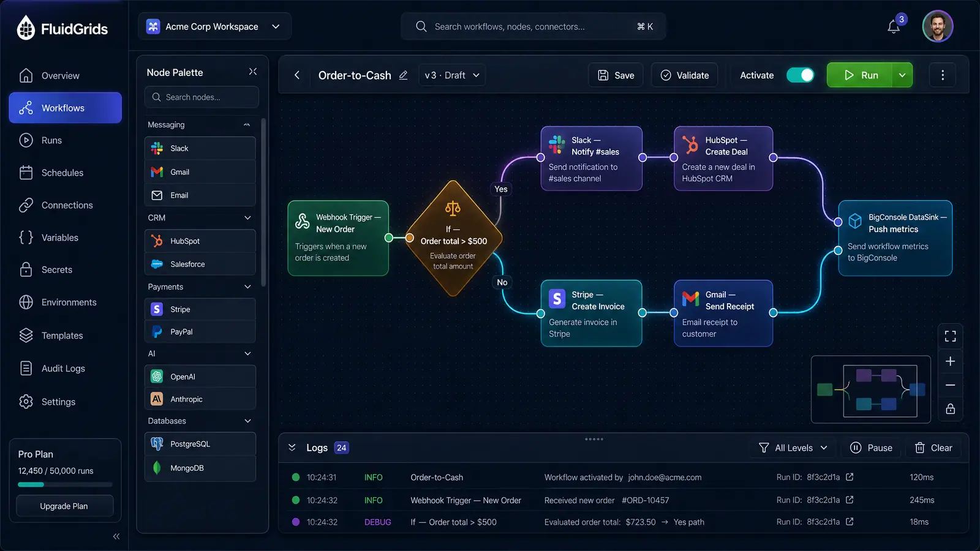
Task: Save the workflow
Action: click(x=616, y=75)
